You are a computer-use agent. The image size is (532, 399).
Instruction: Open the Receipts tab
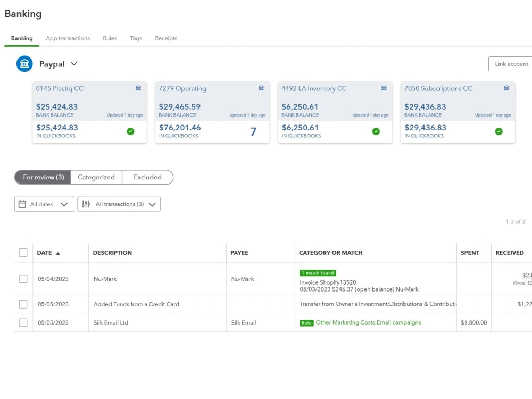(x=166, y=38)
